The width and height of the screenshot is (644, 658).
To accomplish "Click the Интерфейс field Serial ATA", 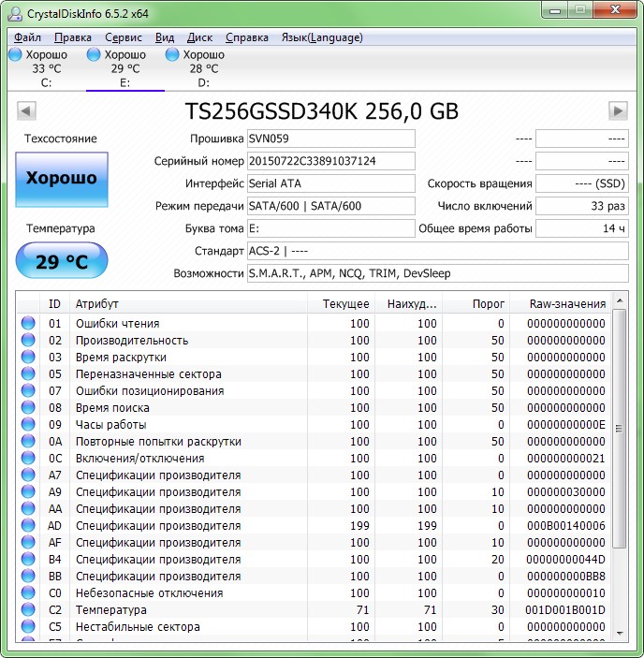I will tap(331, 183).
